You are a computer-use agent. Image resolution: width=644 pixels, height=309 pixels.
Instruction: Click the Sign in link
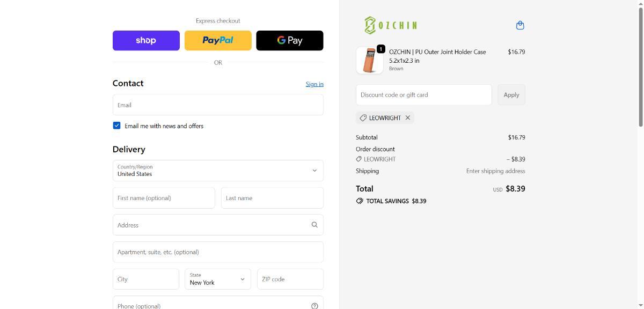(314, 84)
